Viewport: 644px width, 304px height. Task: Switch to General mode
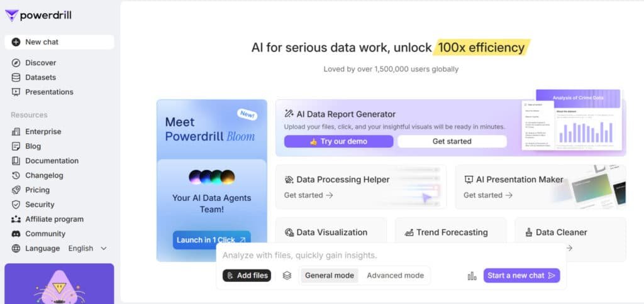click(x=330, y=275)
